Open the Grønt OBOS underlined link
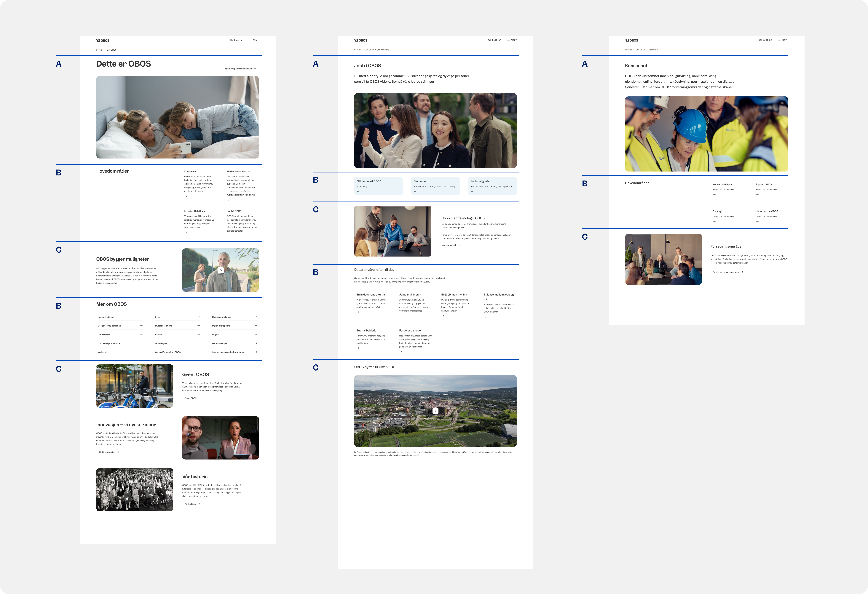Screen dimensions: 868x594 click(x=190, y=398)
